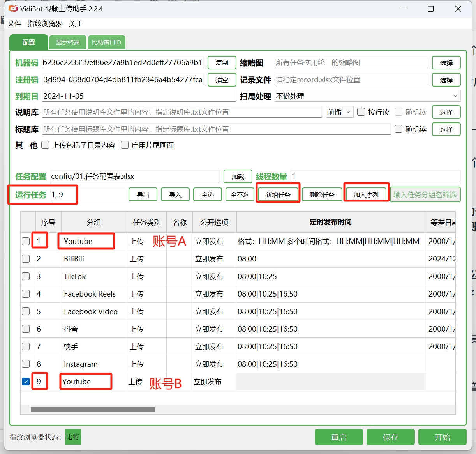Enable 启用片尾画面 option
Viewport: 476px width, 454px height.
[125, 145]
